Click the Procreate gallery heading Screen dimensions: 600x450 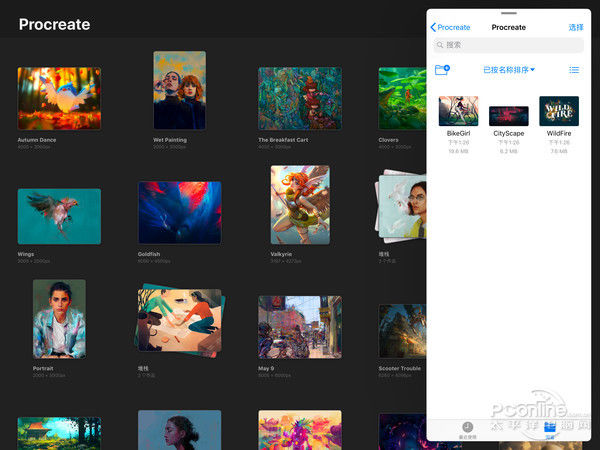[x=54, y=24]
